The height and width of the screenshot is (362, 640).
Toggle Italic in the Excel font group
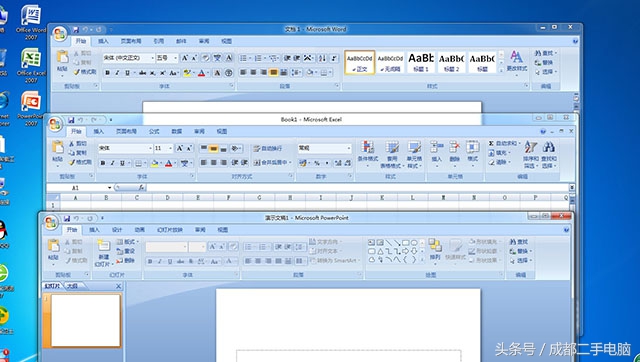point(113,163)
